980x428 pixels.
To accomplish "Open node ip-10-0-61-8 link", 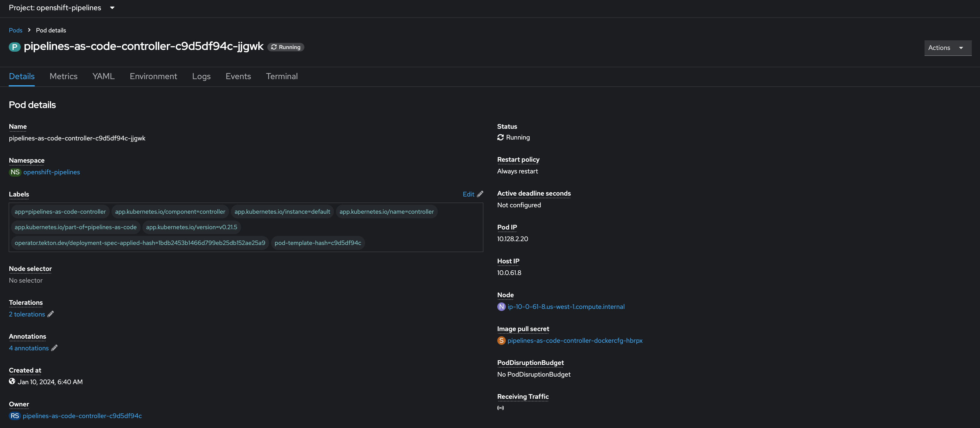I will [x=566, y=307].
